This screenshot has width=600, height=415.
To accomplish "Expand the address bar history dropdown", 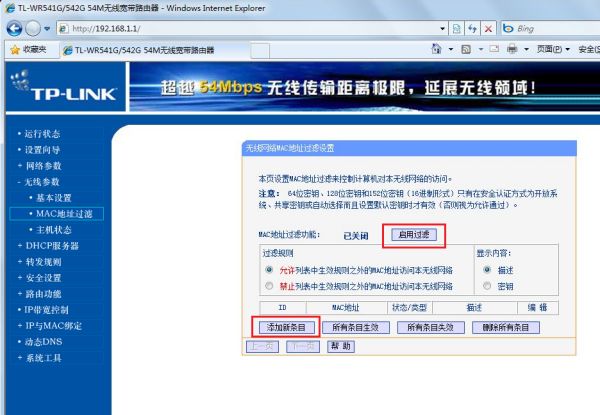I will click(443, 29).
